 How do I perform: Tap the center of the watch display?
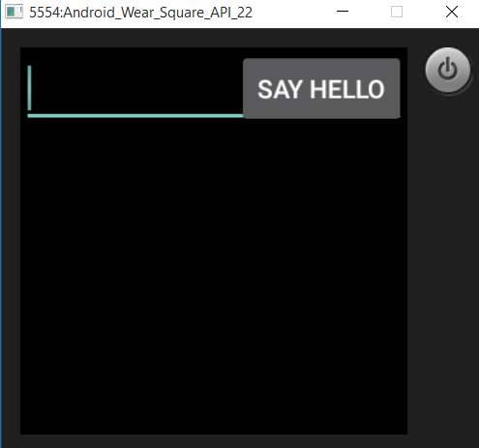pyautogui.click(x=214, y=241)
